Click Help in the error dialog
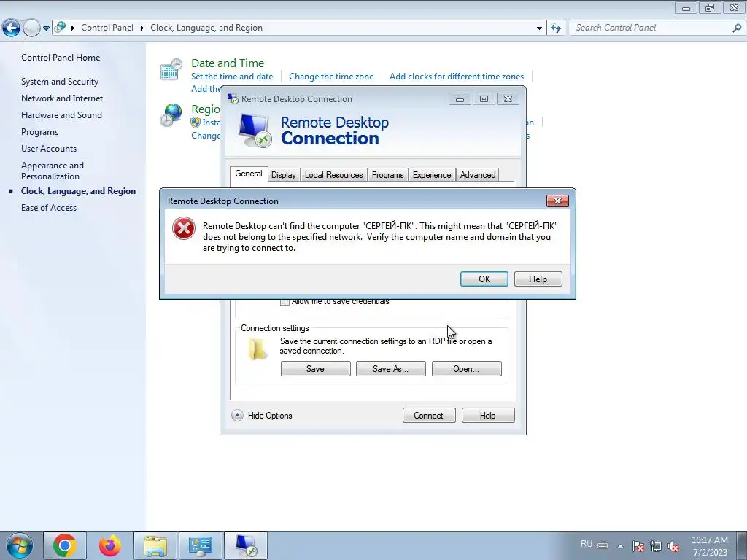Screen dimensions: 747x560 538,279
